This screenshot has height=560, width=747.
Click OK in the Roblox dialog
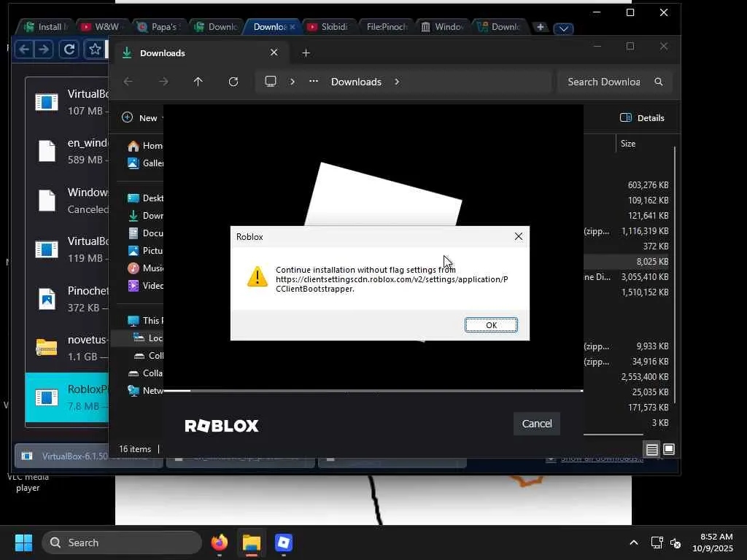pyautogui.click(x=491, y=324)
